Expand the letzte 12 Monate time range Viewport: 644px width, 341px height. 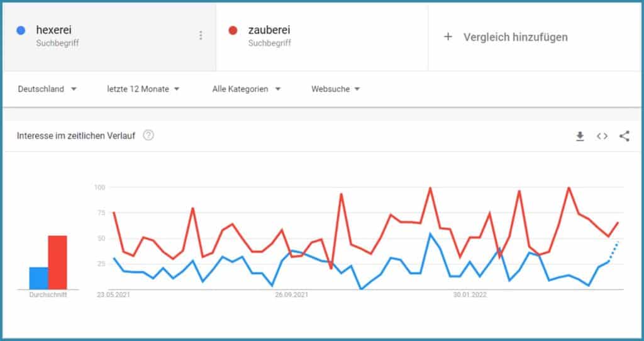[x=143, y=89]
